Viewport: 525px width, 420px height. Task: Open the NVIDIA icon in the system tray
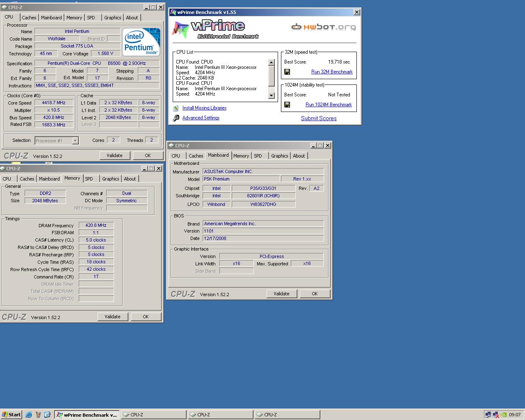(503, 415)
